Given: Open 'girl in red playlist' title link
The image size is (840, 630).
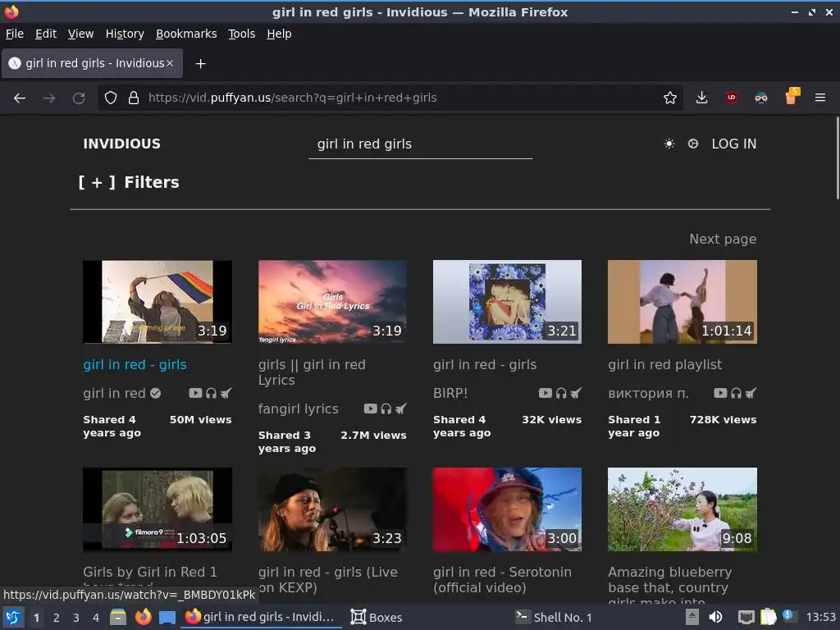Looking at the screenshot, I should [664, 364].
